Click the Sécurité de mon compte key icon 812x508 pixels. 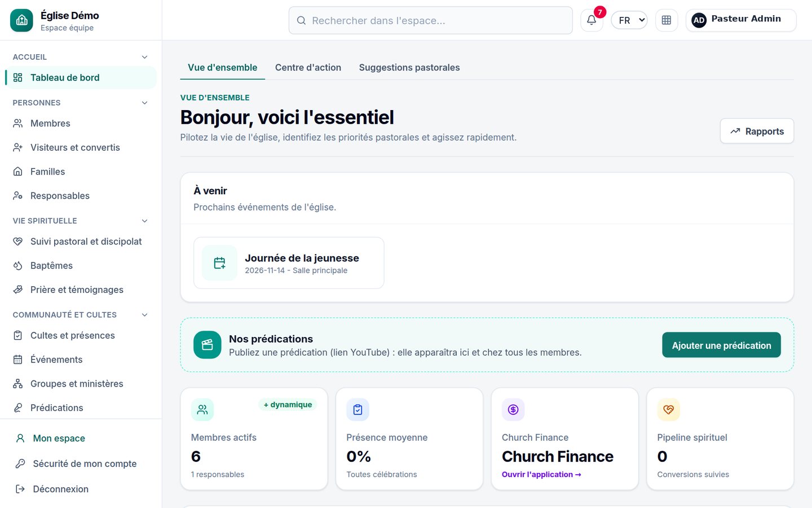(x=20, y=463)
